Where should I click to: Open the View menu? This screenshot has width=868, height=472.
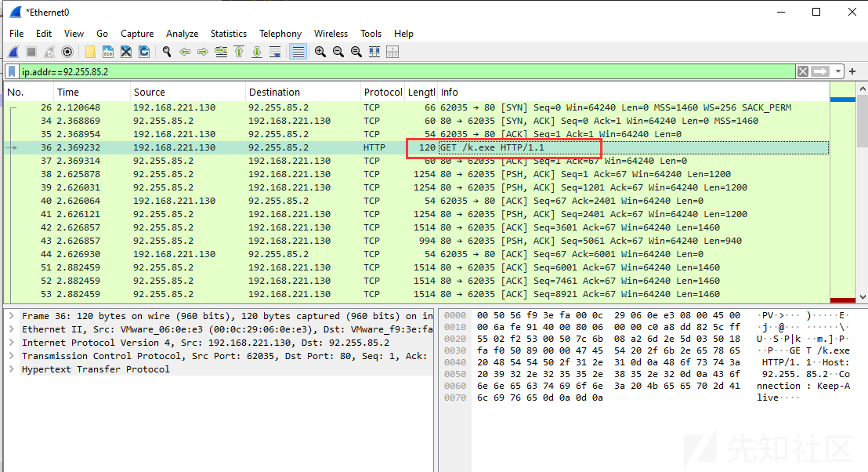click(74, 34)
